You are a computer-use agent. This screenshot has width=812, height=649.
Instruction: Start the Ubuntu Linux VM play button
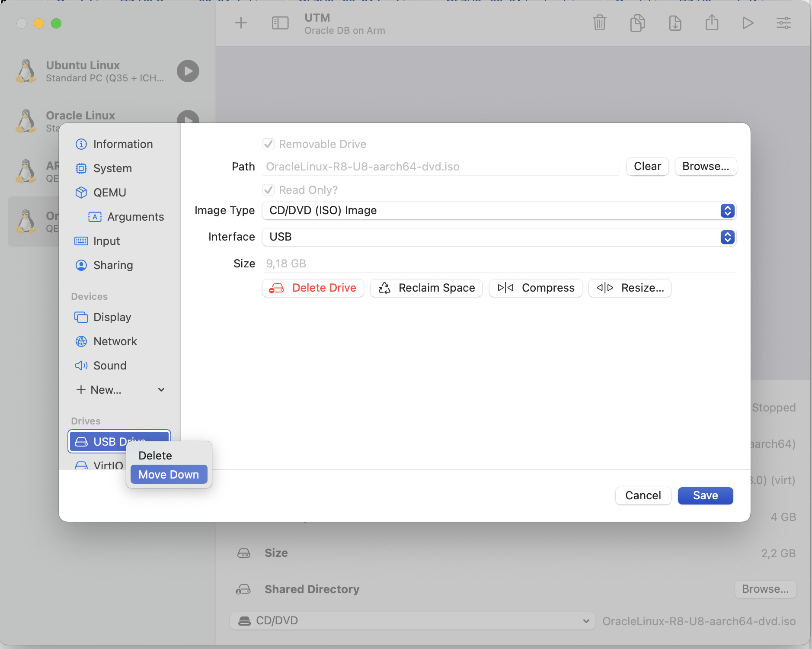(188, 71)
